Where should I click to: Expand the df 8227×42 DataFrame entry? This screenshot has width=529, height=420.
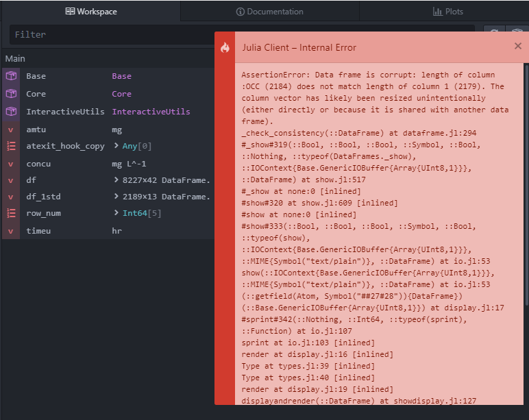coord(116,180)
